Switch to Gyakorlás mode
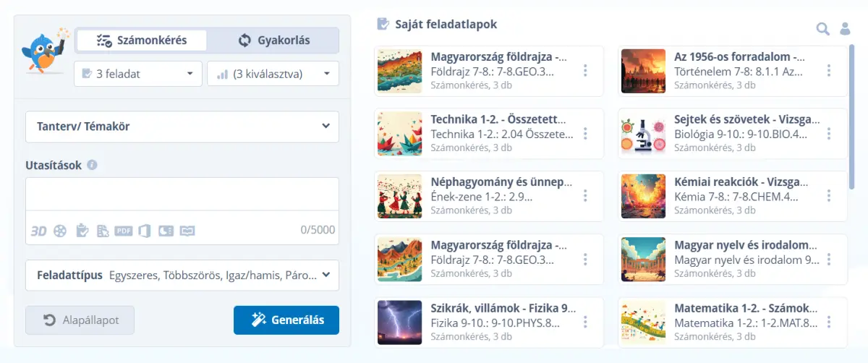This screenshot has width=868, height=363. (x=273, y=40)
